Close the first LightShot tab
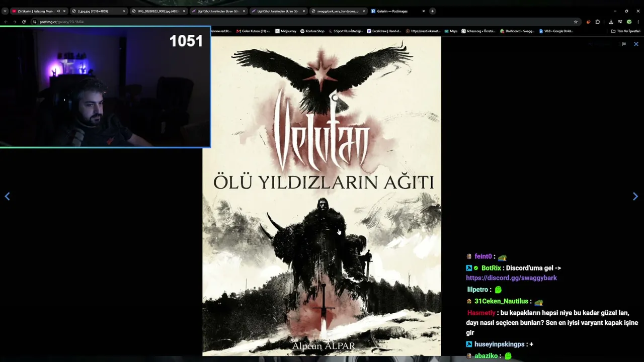Screen dimensions: 644x362 [x=244, y=11]
